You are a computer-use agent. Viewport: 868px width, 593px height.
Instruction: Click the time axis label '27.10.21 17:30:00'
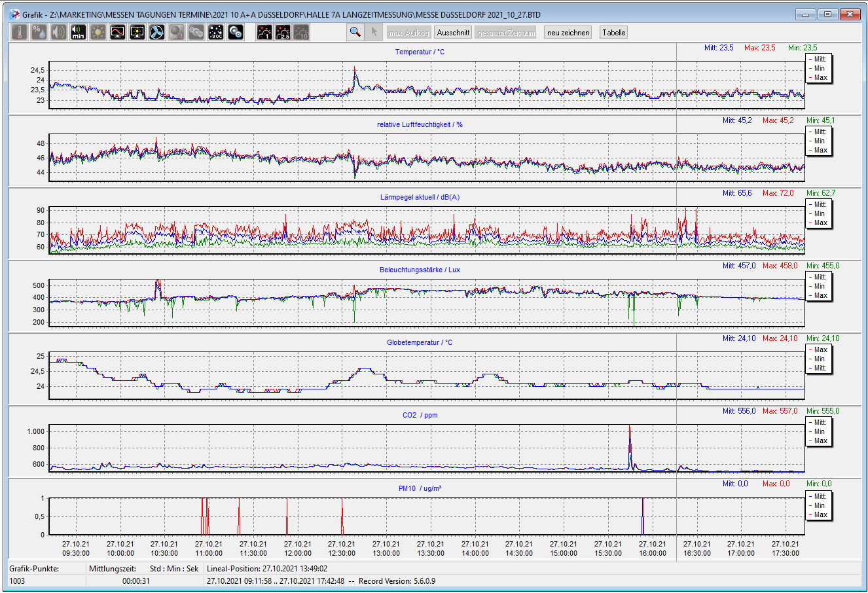785,548
